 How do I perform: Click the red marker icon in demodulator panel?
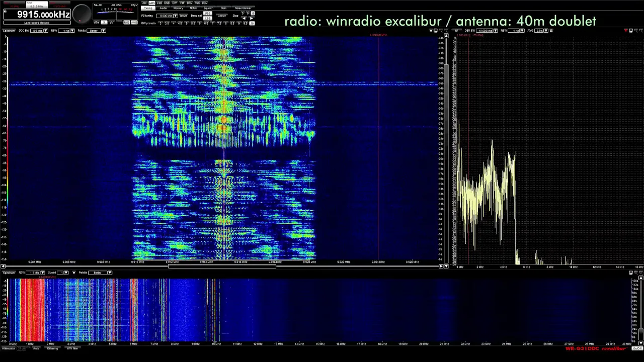click(626, 30)
